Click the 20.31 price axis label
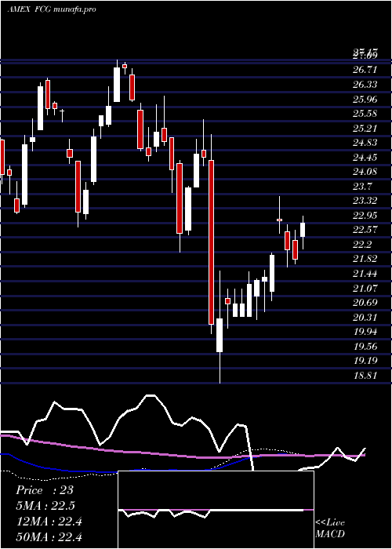The width and height of the screenshot is (392, 549). (x=365, y=318)
